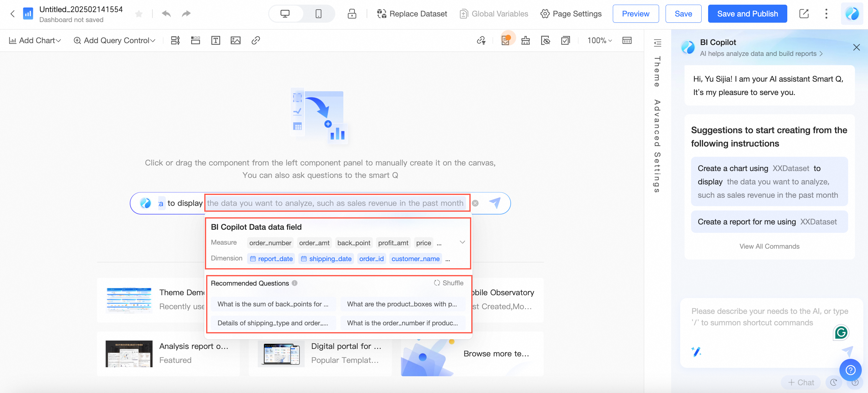Viewport: 868px width, 393px height.
Task: Switch to desktop layout view
Action: tap(285, 14)
